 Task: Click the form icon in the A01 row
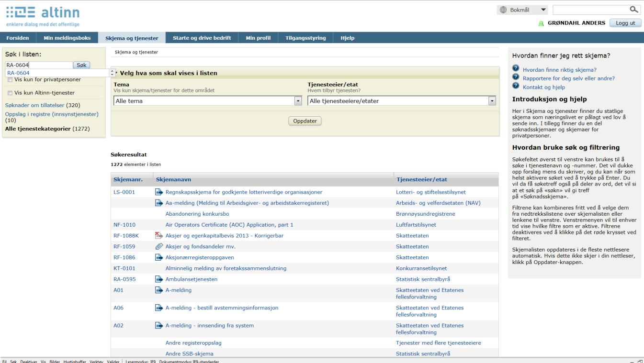[x=159, y=290]
